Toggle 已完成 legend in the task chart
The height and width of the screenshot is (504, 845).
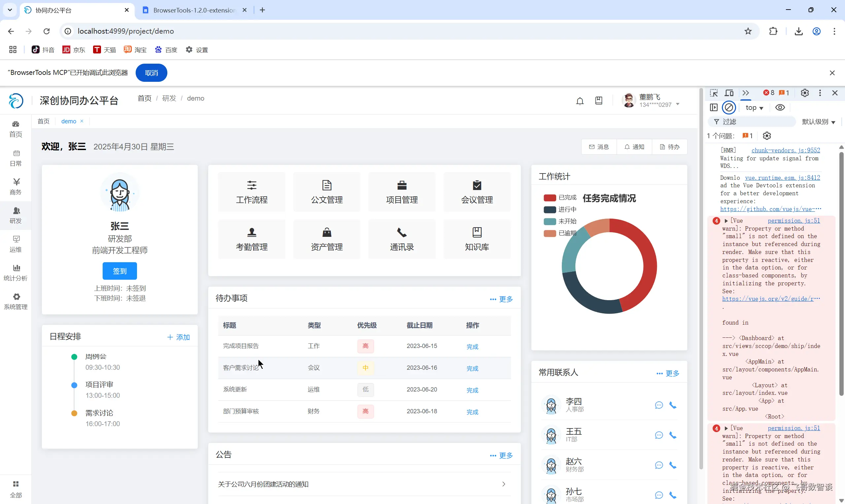point(560,198)
